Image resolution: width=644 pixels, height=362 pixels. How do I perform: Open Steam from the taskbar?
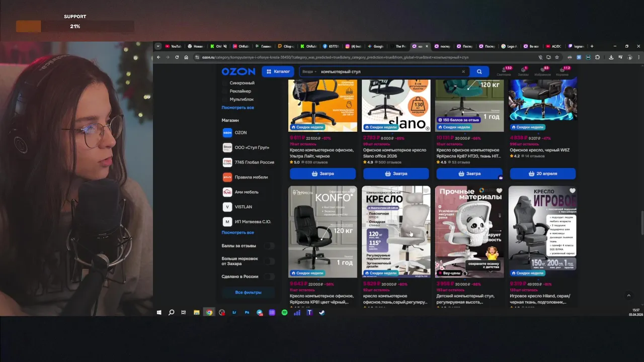coord(322,312)
